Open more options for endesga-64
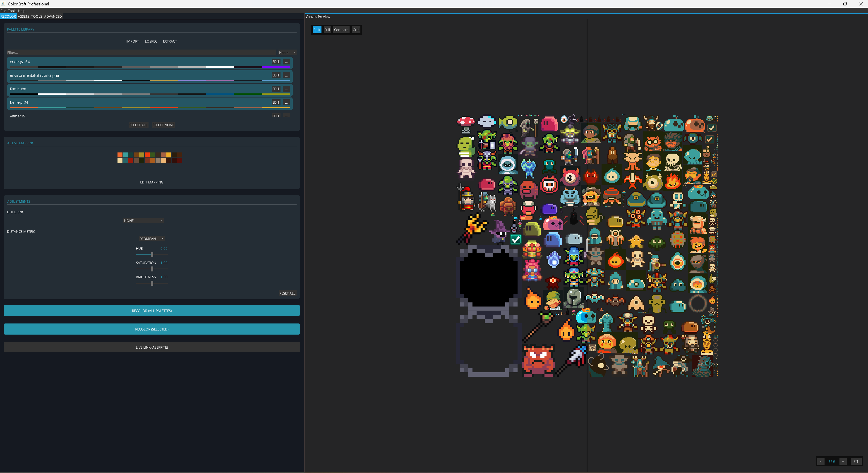This screenshot has height=473, width=868. point(286,62)
